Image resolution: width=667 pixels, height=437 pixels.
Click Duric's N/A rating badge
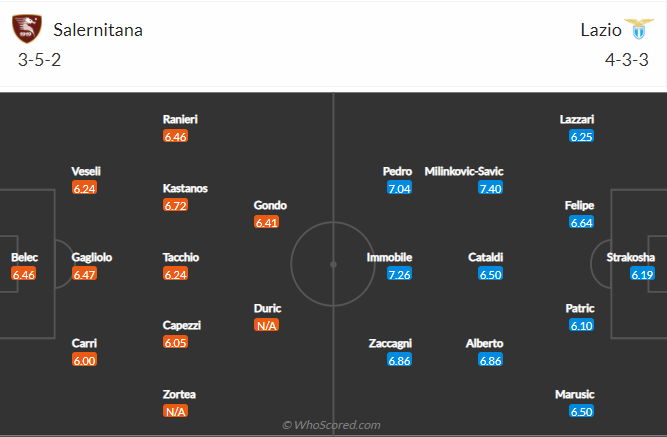click(x=266, y=326)
